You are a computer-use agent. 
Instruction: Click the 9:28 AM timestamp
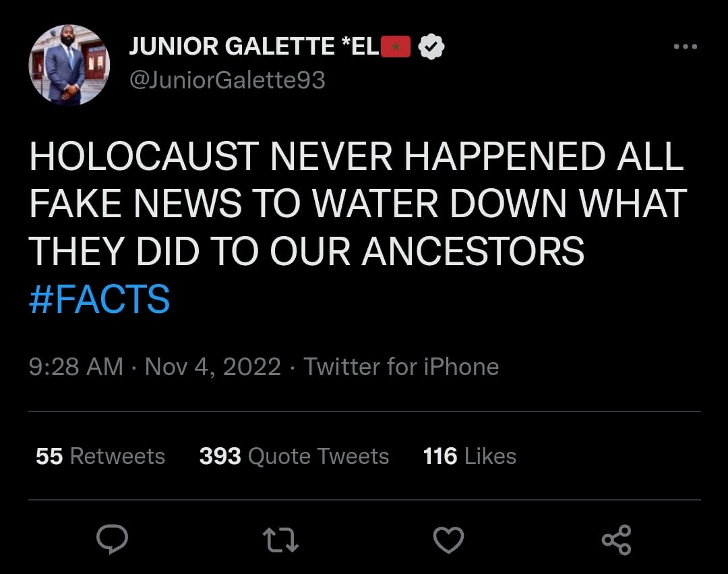pyautogui.click(x=76, y=367)
